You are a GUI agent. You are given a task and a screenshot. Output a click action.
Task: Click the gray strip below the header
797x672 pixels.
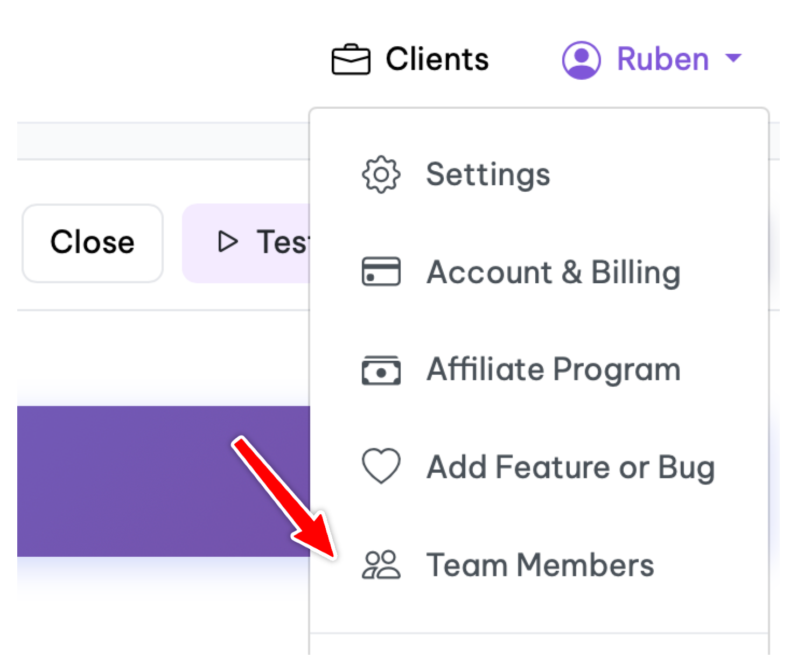click(x=164, y=141)
